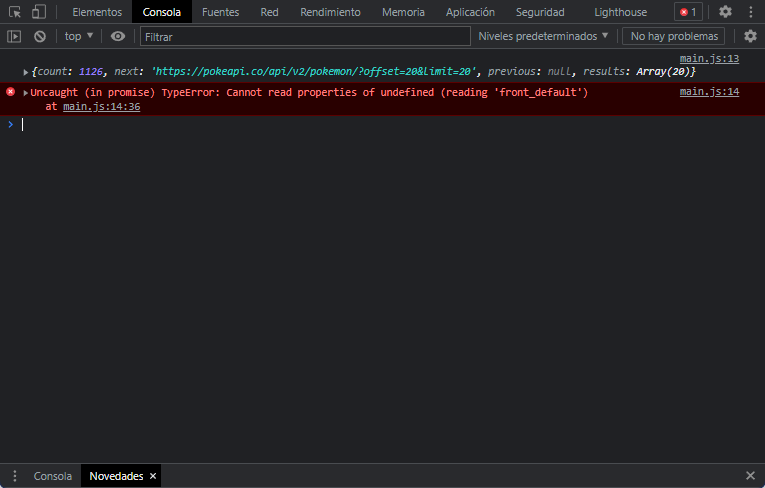The height and width of the screenshot is (488, 765).
Task: Switch to the Memoria tab
Action: (x=403, y=12)
